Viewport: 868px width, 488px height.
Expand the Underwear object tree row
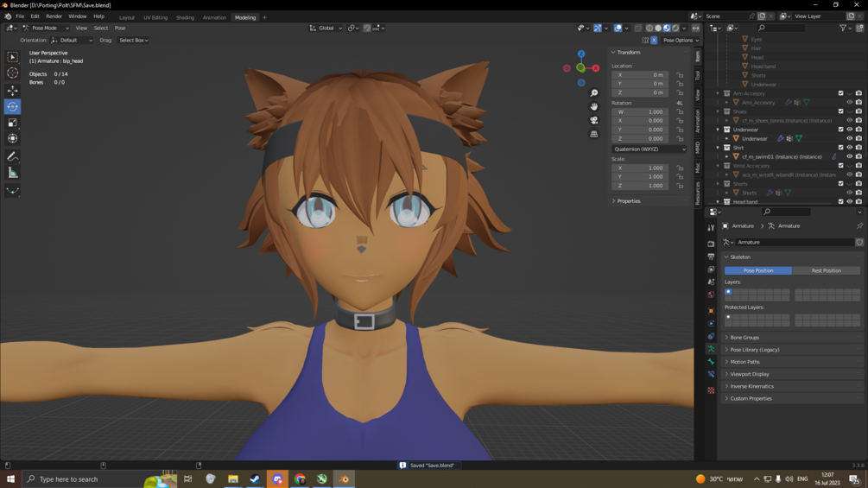pyautogui.click(x=727, y=139)
